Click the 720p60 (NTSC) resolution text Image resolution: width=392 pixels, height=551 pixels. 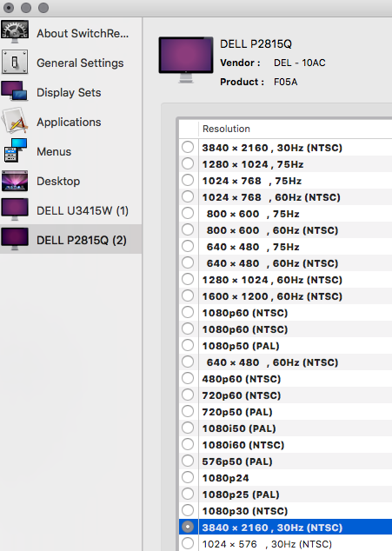pyautogui.click(x=241, y=395)
